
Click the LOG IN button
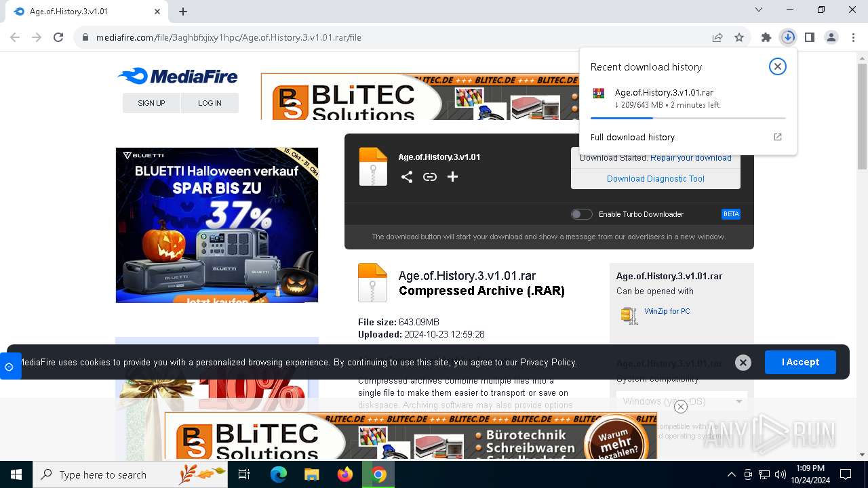[210, 103]
